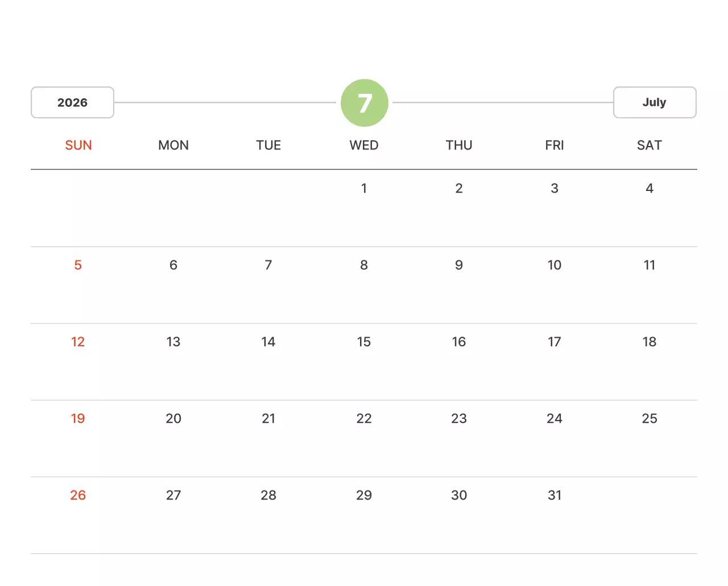Image resolution: width=728 pixels, height=586 pixels.
Task: Choose date 8 in the calendar
Action: (364, 265)
